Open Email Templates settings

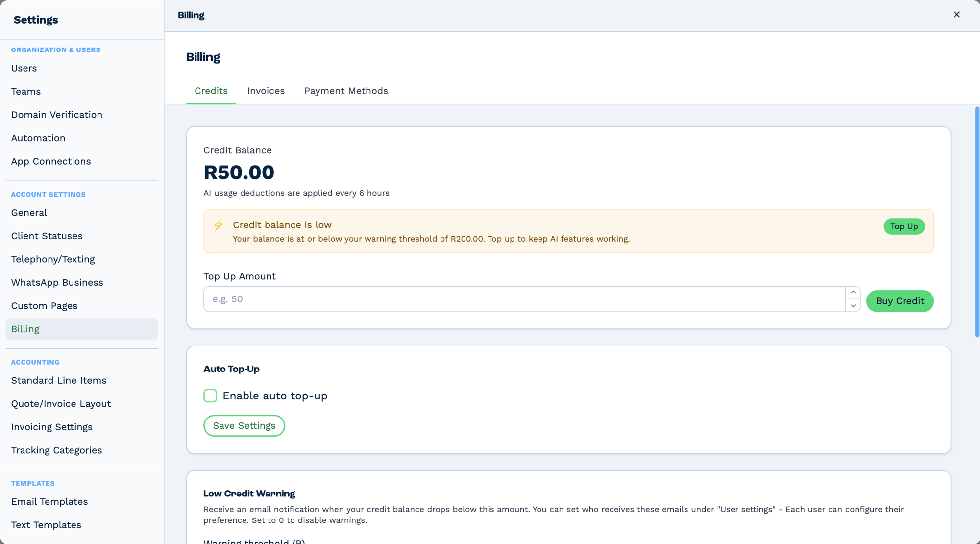tap(82, 502)
